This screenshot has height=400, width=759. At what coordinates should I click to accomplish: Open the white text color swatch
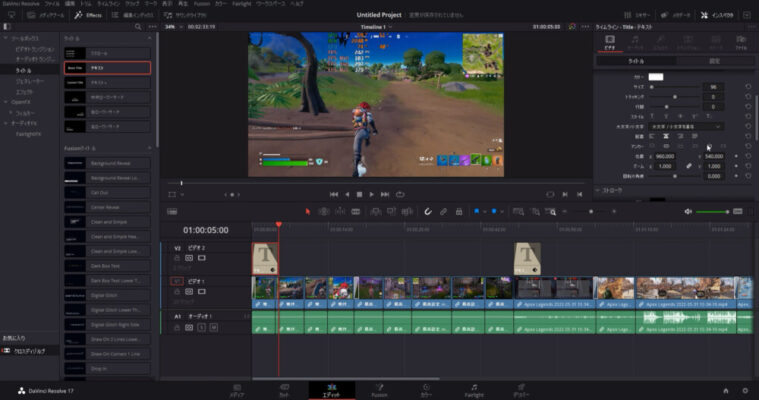pos(656,77)
